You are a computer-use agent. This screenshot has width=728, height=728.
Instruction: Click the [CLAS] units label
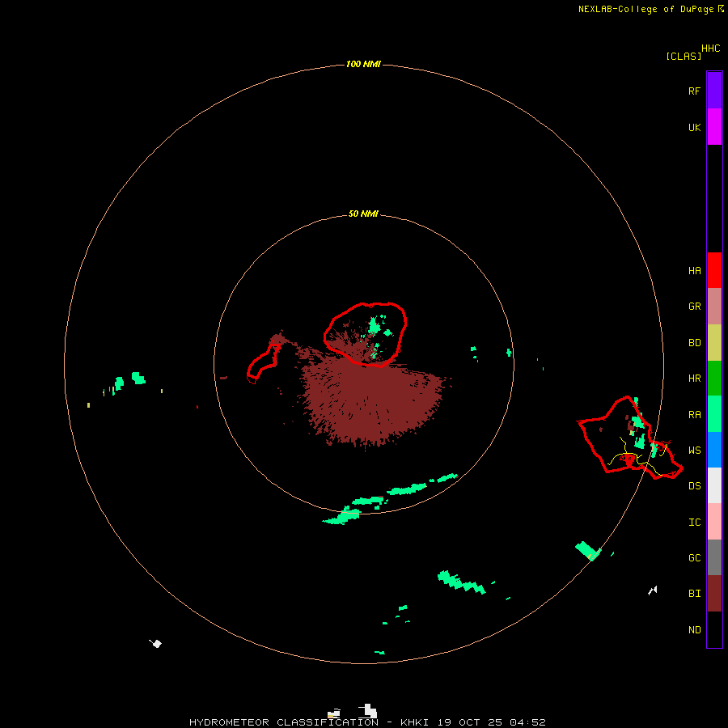click(684, 56)
